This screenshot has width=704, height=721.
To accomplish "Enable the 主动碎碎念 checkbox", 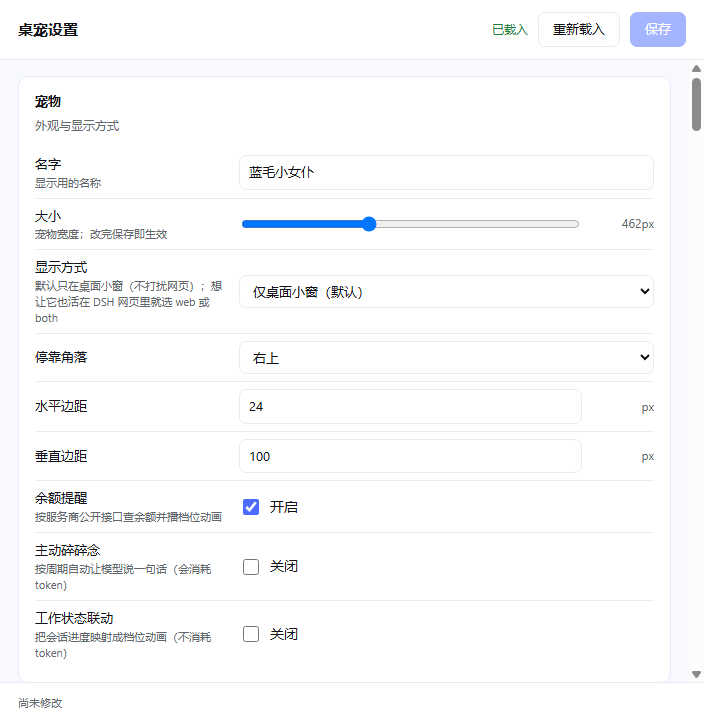I will tap(251, 566).
